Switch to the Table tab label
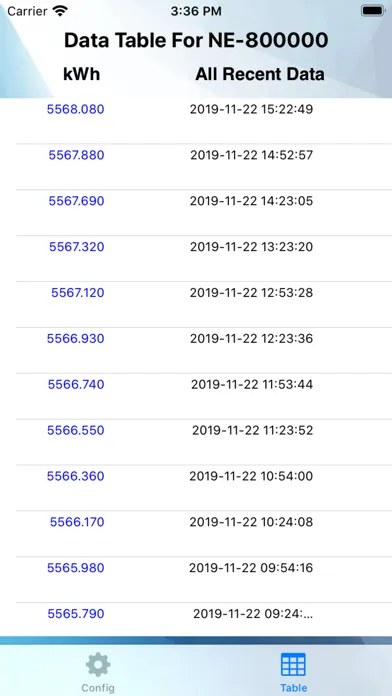This screenshot has height=696, width=392. pyautogui.click(x=293, y=688)
